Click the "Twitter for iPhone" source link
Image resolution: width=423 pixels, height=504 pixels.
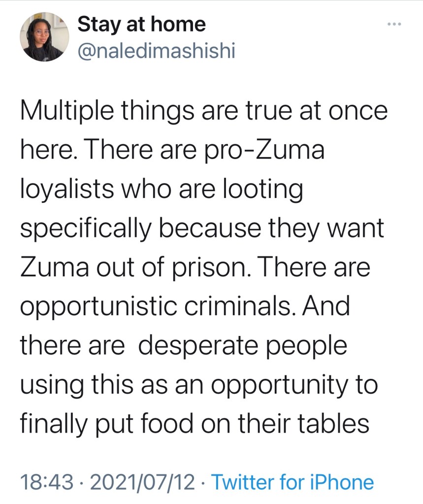[293, 482]
